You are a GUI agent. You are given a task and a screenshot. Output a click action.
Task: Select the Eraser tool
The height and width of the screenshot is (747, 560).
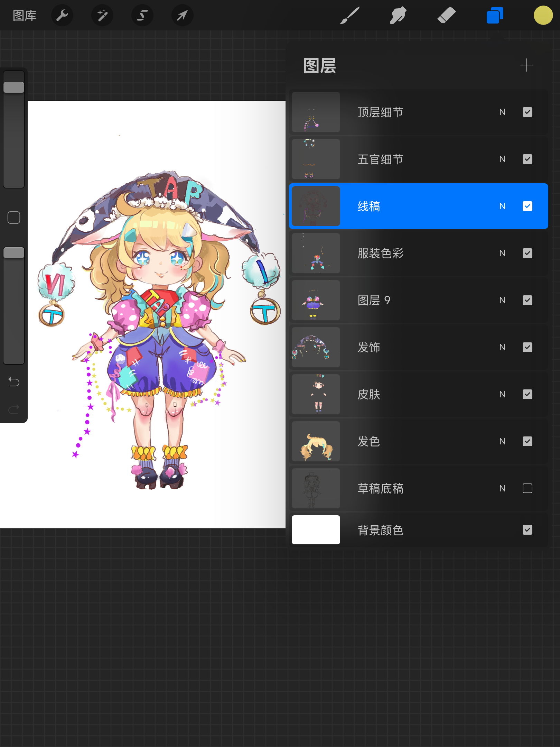tap(446, 15)
